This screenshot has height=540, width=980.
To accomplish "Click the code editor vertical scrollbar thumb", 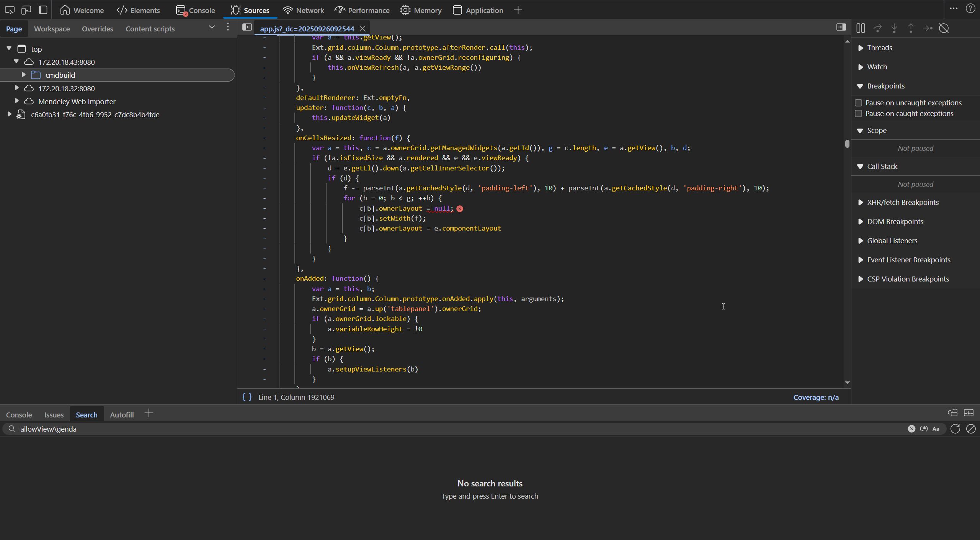I will coord(847,144).
